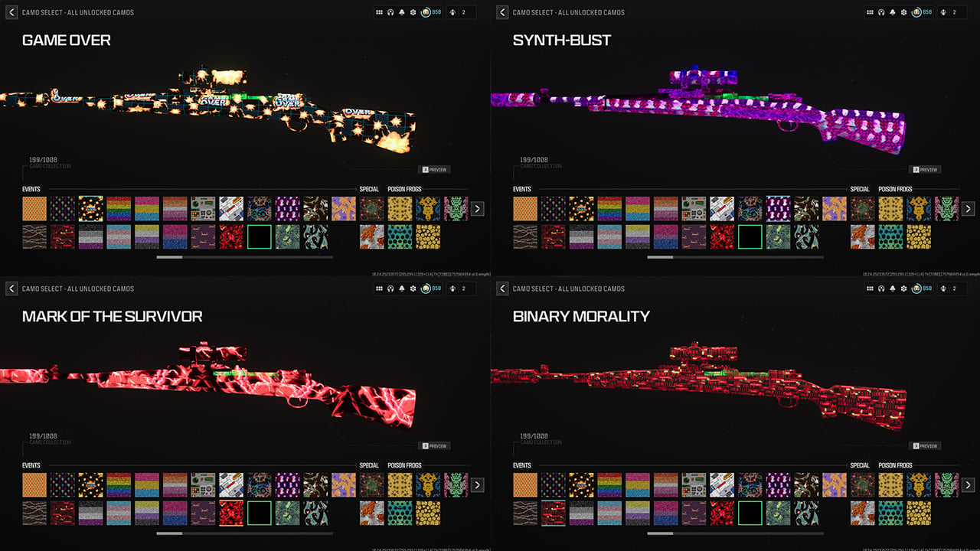This screenshot has width=980, height=551.
Task: Open party icon in Mark of the Survivor panel
Action: point(453,289)
